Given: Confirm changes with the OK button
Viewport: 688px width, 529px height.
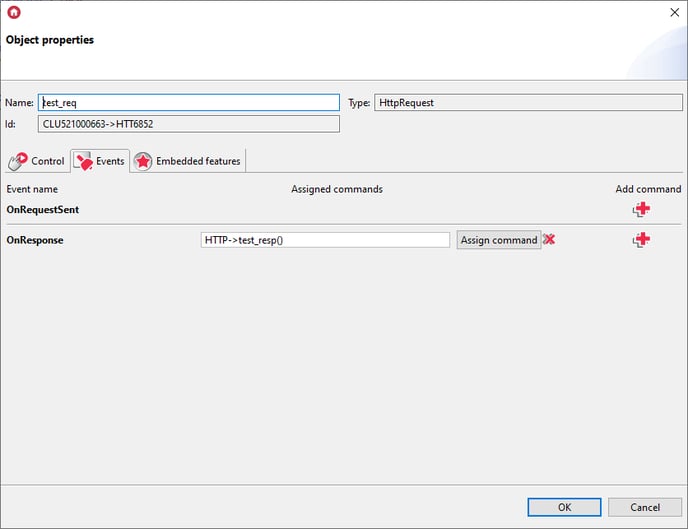Looking at the screenshot, I should tap(564, 507).
